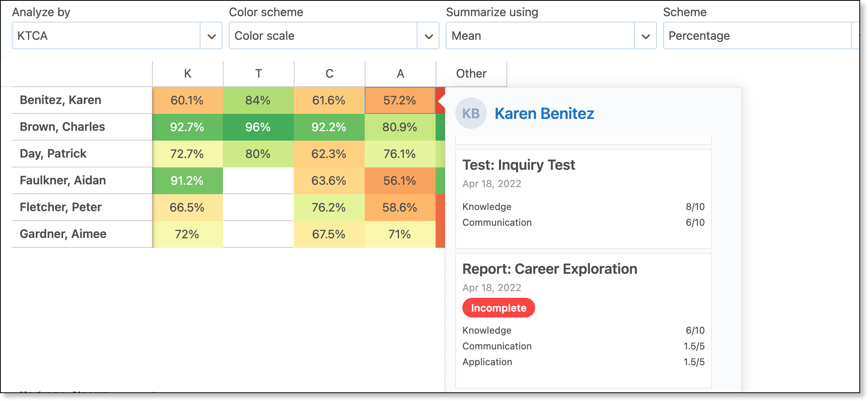Select the C column header
The width and height of the screenshot is (868, 401).
coord(330,74)
